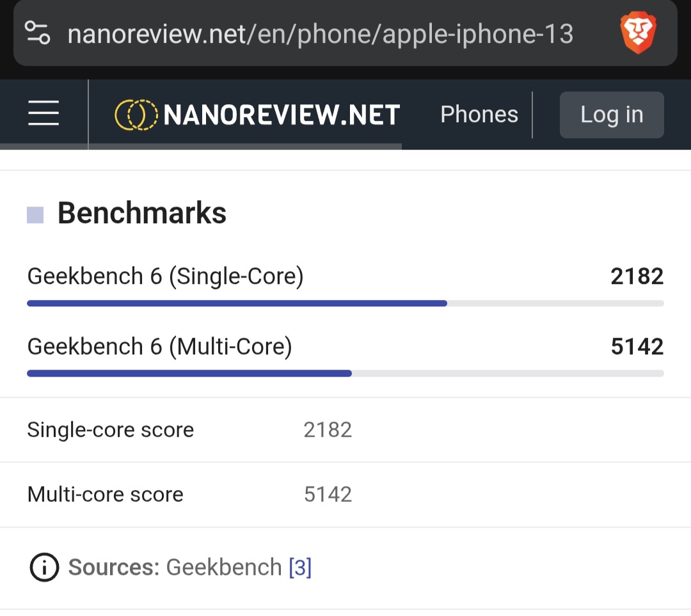
Task: Click the bold 5142 Multi-Core result
Action: [637, 347]
